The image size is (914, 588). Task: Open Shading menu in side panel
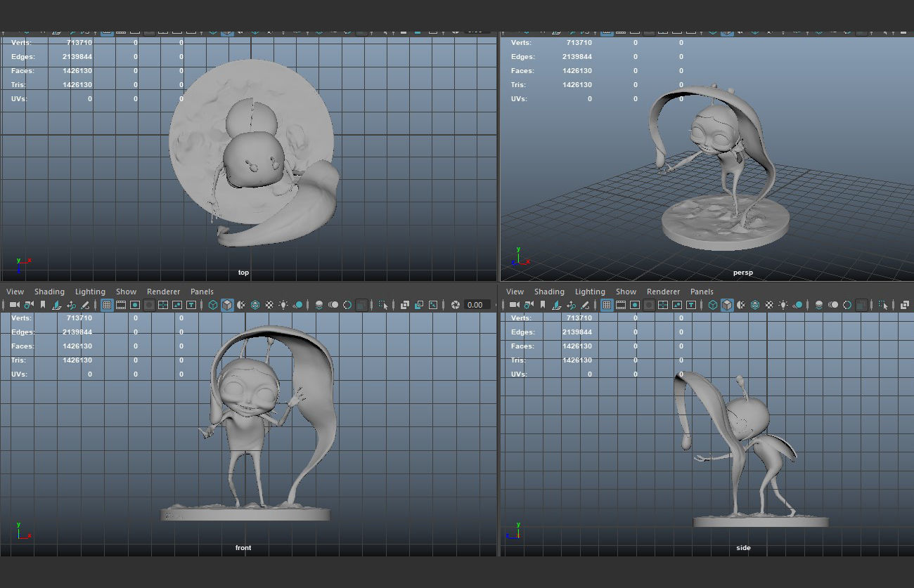549,292
